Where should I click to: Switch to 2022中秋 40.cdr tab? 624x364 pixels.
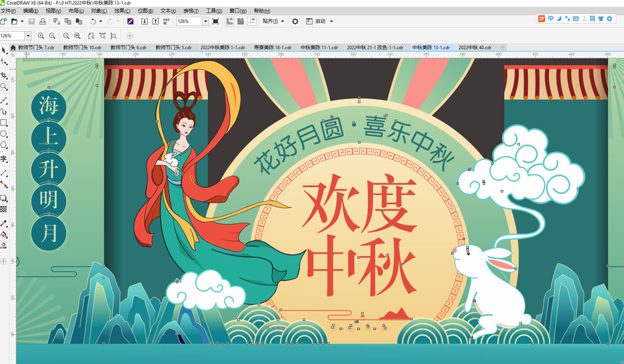click(475, 47)
